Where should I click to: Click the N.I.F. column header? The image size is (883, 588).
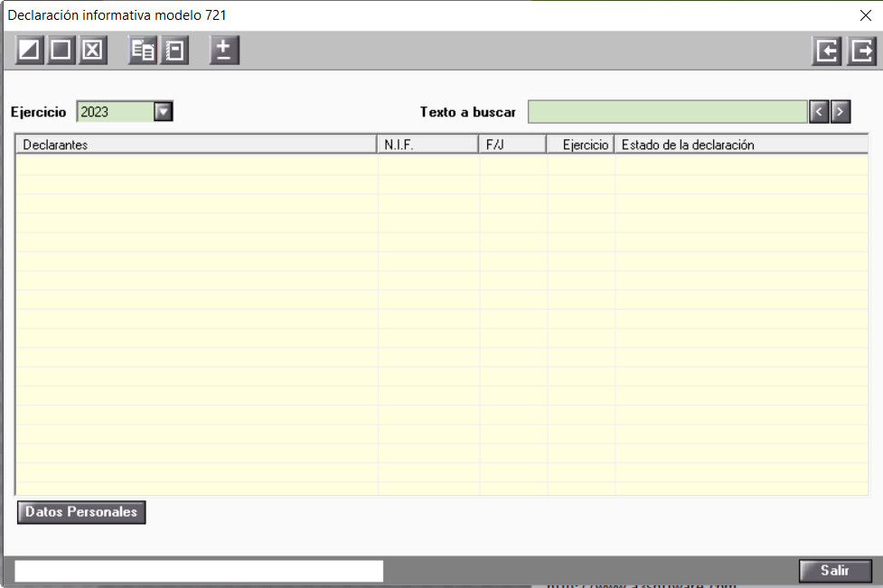pyautogui.click(x=427, y=145)
